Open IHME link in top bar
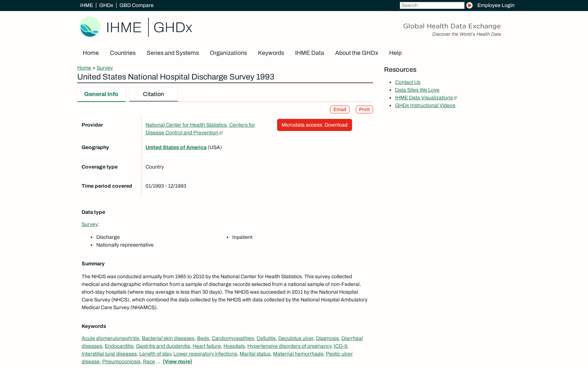Viewport: 588px width, 368px height. [x=86, y=5]
